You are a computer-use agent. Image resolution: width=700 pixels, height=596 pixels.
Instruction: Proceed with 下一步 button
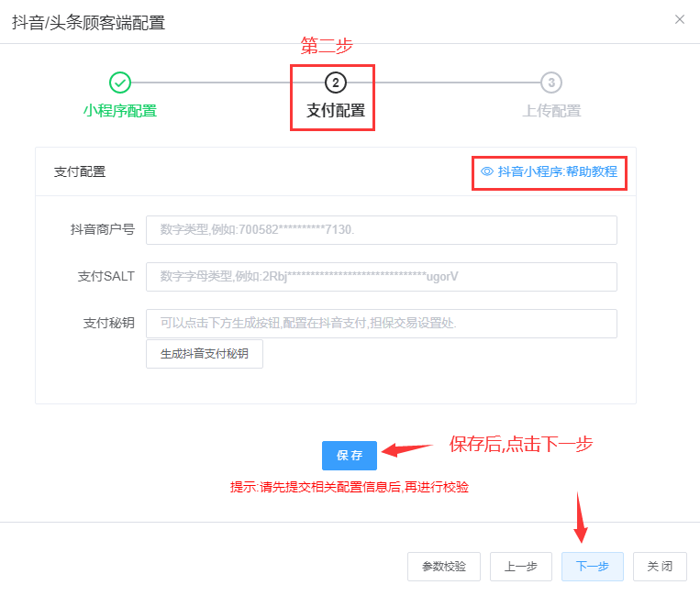[x=593, y=567]
